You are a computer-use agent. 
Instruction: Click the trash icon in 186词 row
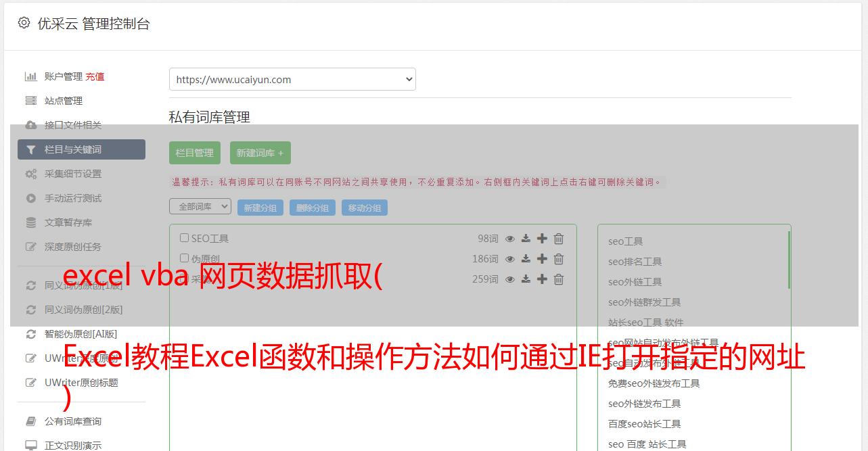559,259
